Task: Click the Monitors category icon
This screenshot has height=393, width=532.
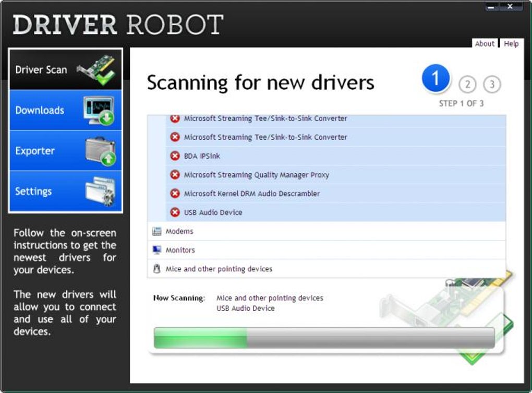Action: [x=157, y=250]
